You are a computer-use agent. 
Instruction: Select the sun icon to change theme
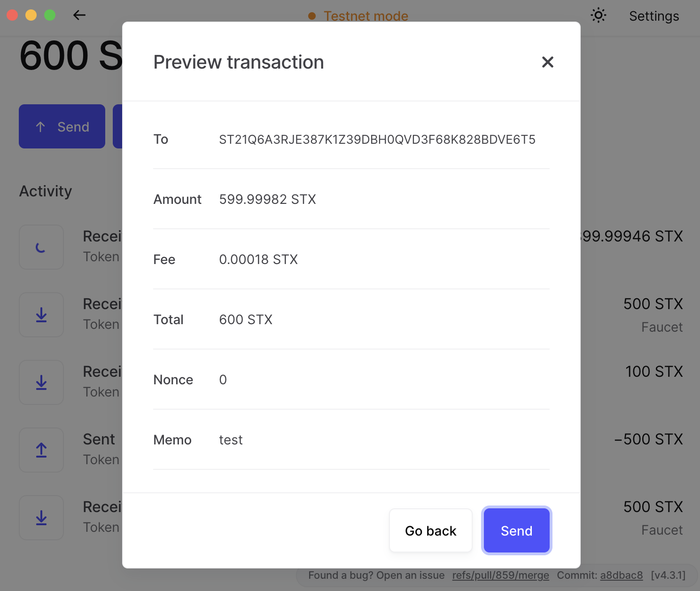(598, 15)
